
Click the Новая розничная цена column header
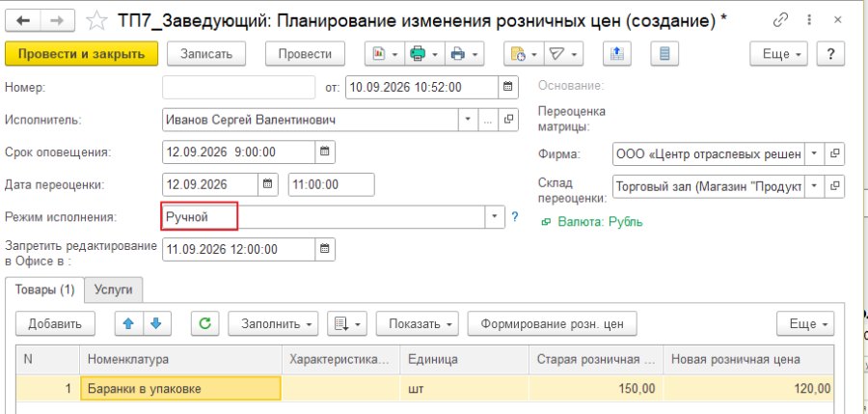tap(749, 359)
